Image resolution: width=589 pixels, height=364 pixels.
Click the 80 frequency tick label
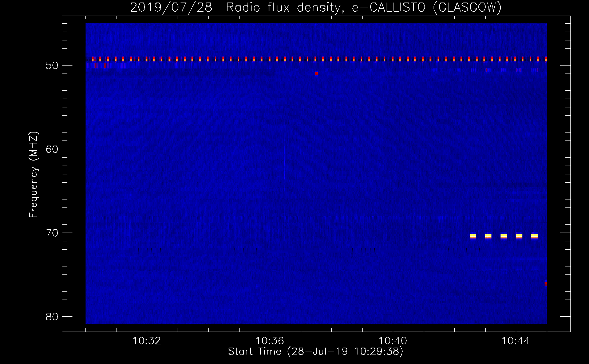(x=52, y=317)
